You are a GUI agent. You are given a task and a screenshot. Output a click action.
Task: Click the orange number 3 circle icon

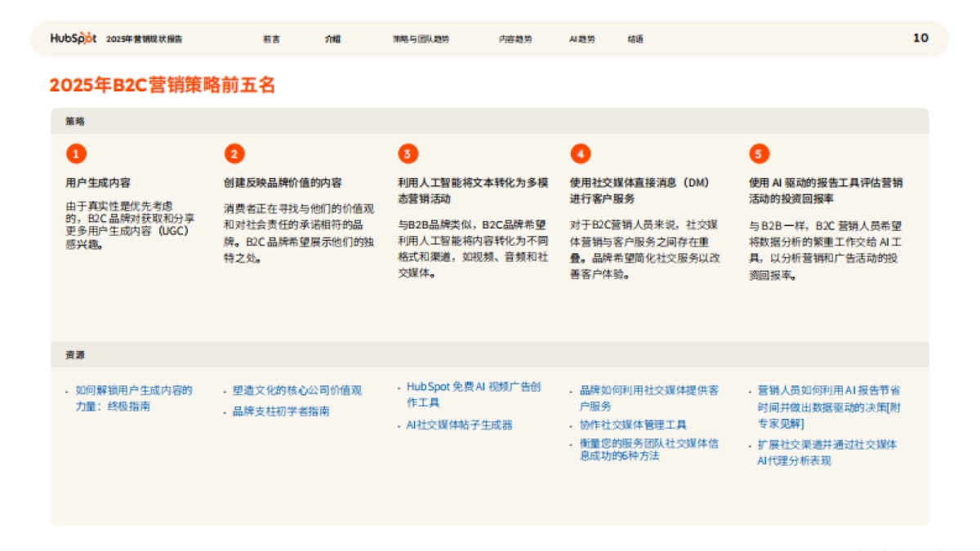[408, 153]
